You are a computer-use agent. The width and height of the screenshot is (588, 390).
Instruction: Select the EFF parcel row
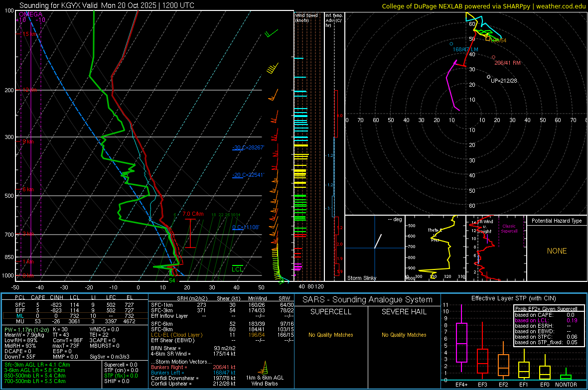pyautogui.click(x=75, y=310)
